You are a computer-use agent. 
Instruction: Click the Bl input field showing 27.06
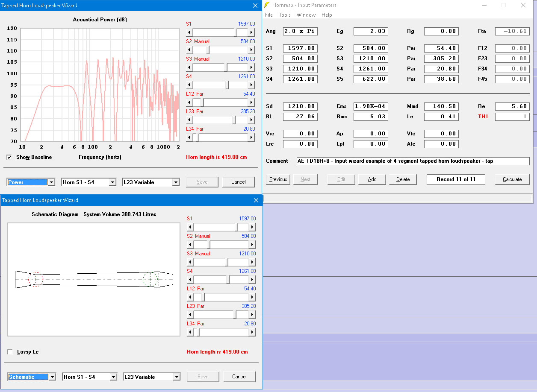pyautogui.click(x=300, y=117)
